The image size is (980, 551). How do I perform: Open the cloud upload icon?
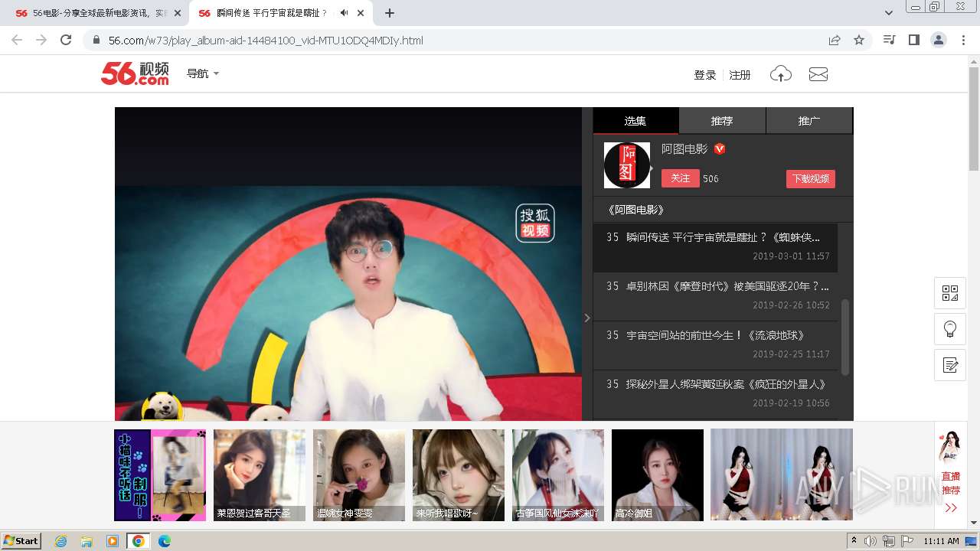coord(780,74)
